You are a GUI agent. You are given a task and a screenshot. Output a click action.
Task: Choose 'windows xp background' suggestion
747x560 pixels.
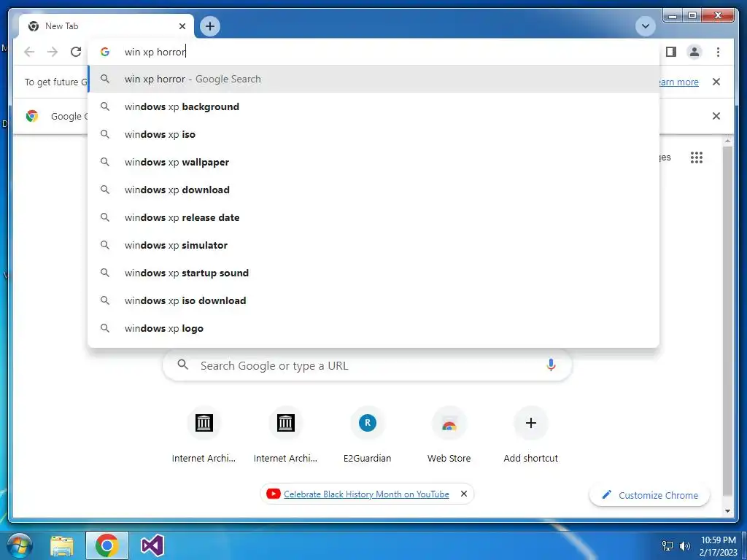[374, 106]
